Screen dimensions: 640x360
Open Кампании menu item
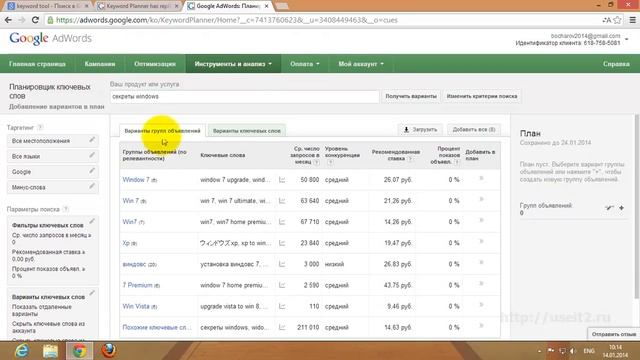pos(100,64)
